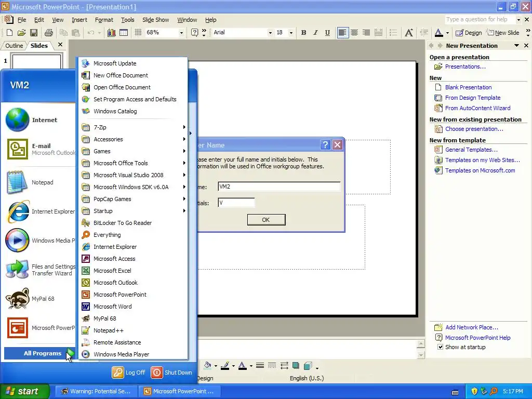Click the Add Network Place link
This screenshot has width=532, height=399.
pos(472,327)
